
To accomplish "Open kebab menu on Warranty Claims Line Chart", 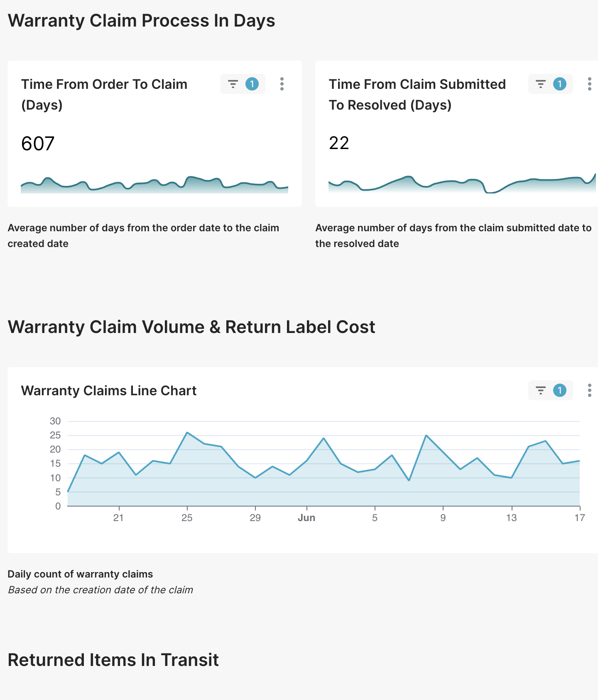I will click(590, 390).
